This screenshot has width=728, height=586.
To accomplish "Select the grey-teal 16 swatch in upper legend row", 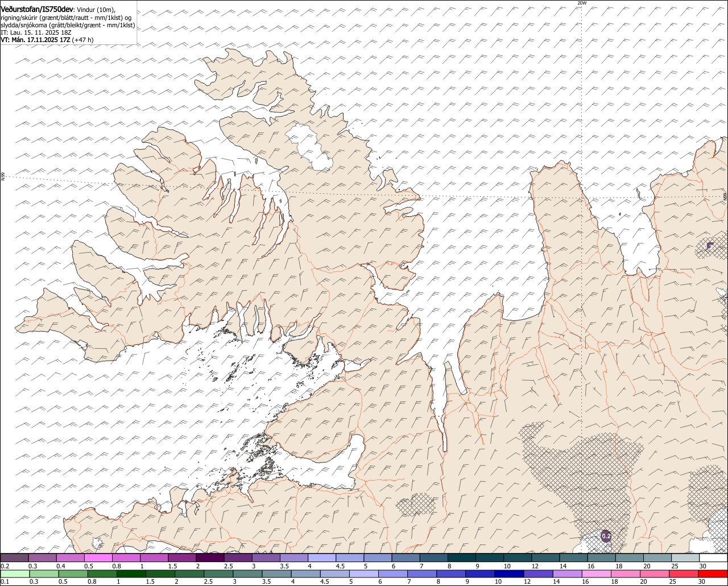I will click(x=602, y=558).
